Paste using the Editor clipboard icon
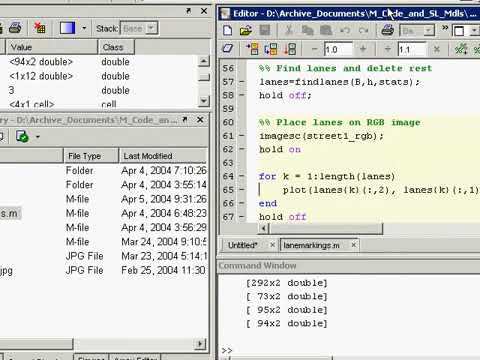Image resolution: width=480 pixels, height=360 pixels. coord(326,31)
